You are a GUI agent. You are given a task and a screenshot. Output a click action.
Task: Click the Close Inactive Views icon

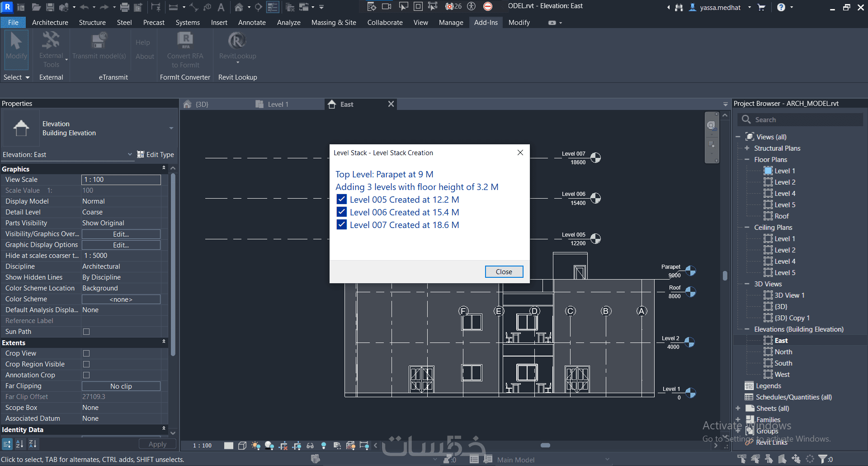tap(290, 7)
